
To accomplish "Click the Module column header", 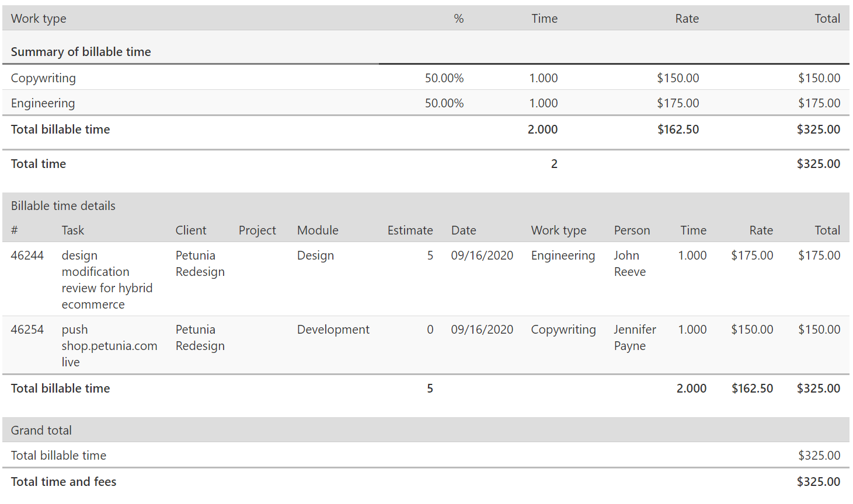I will (x=318, y=230).
